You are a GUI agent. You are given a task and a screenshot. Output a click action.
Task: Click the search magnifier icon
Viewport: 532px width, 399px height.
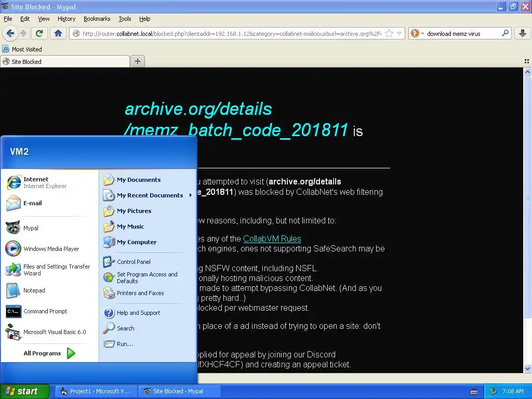505,33
